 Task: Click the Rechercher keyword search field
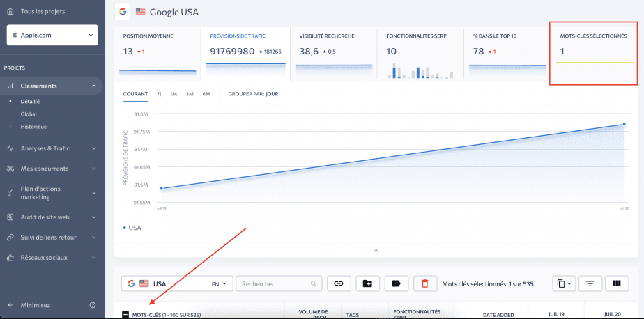coord(279,283)
